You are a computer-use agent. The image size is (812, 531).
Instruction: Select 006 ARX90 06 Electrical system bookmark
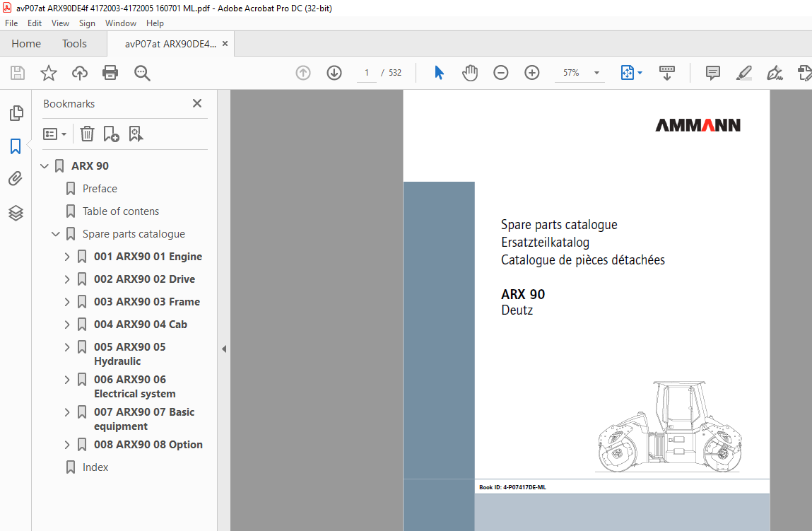[135, 387]
